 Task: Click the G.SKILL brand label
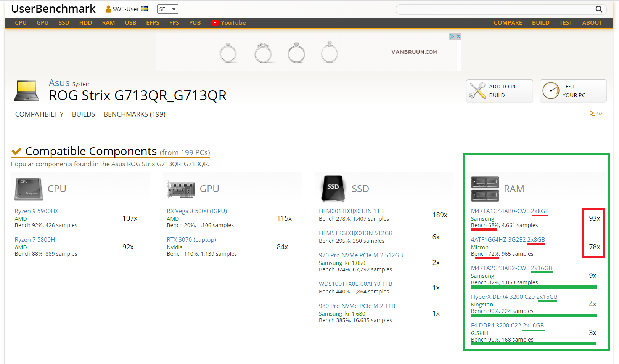(481, 333)
